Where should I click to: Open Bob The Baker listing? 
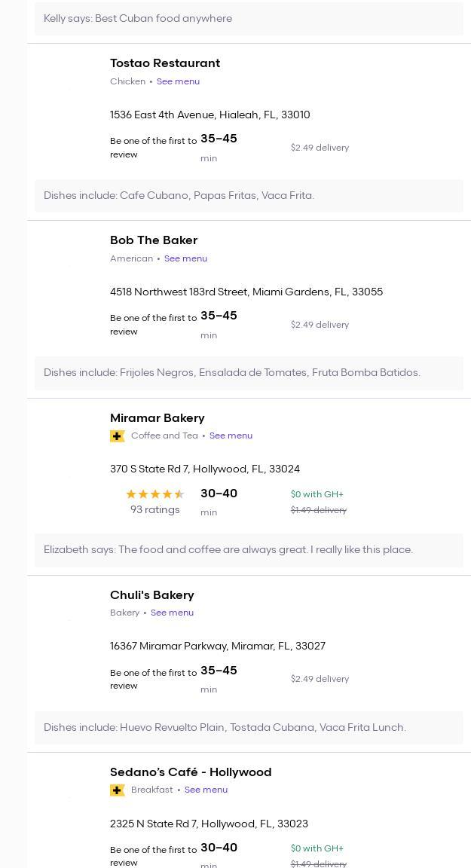click(154, 240)
